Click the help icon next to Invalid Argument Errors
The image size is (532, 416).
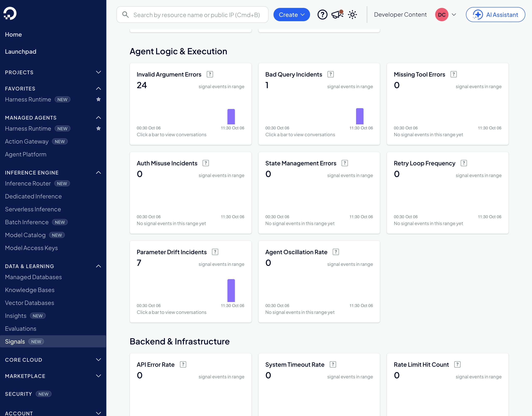tap(210, 74)
